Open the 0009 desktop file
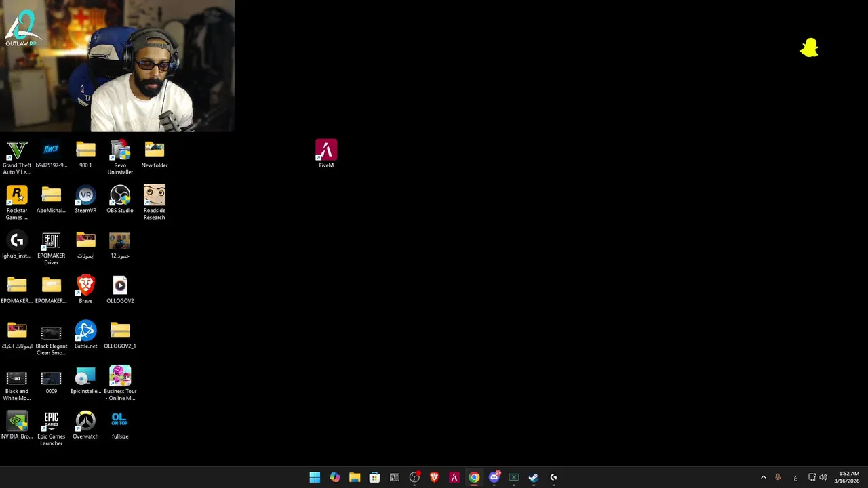 (x=52, y=381)
